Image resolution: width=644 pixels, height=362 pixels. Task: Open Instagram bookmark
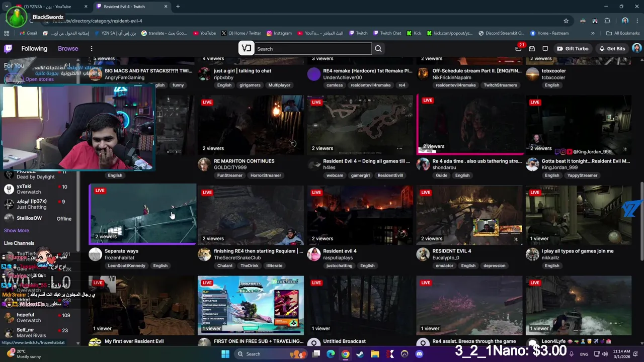tap(279, 33)
